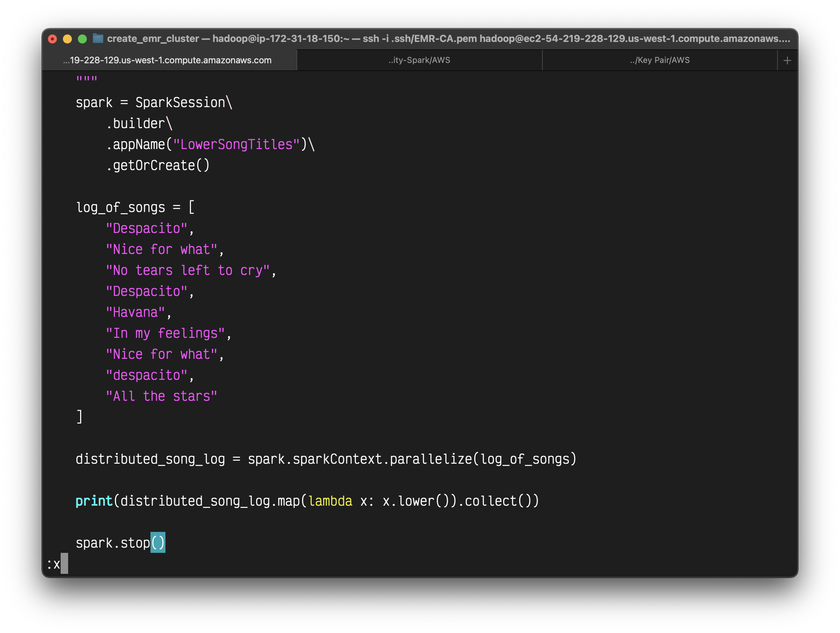Switch to the ../Key Pair/AWS tab
The height and width of the screenshot is (633, 840).
659,60
